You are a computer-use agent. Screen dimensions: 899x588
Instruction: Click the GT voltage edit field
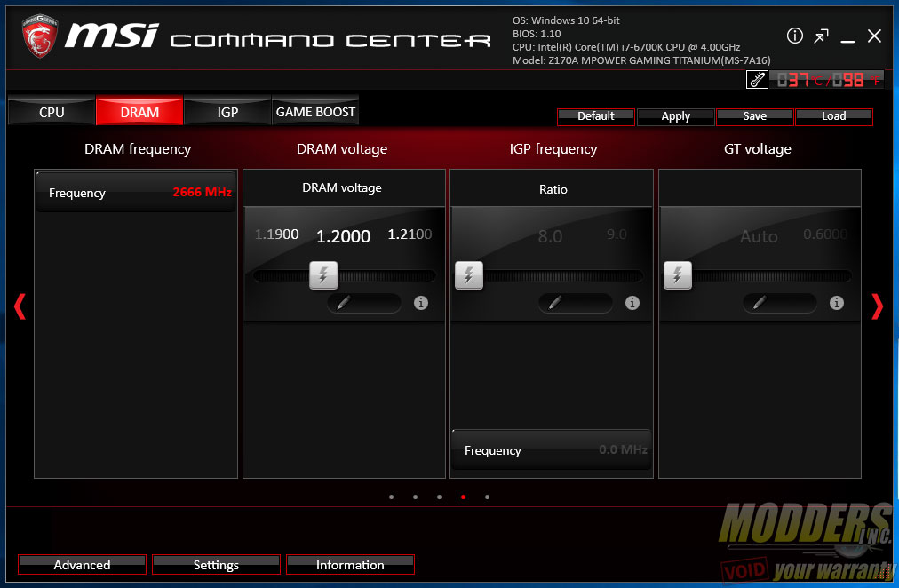click(780, 303)
